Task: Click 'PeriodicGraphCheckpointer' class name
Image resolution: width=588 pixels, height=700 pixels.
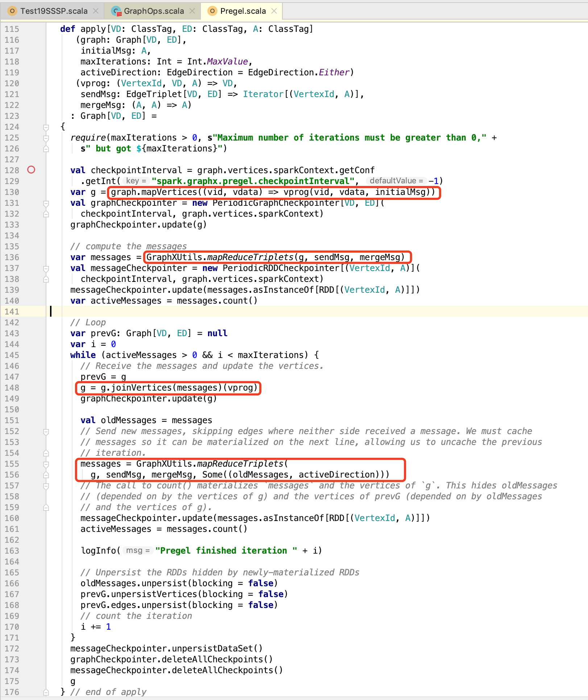Action: tap(276, 203)
